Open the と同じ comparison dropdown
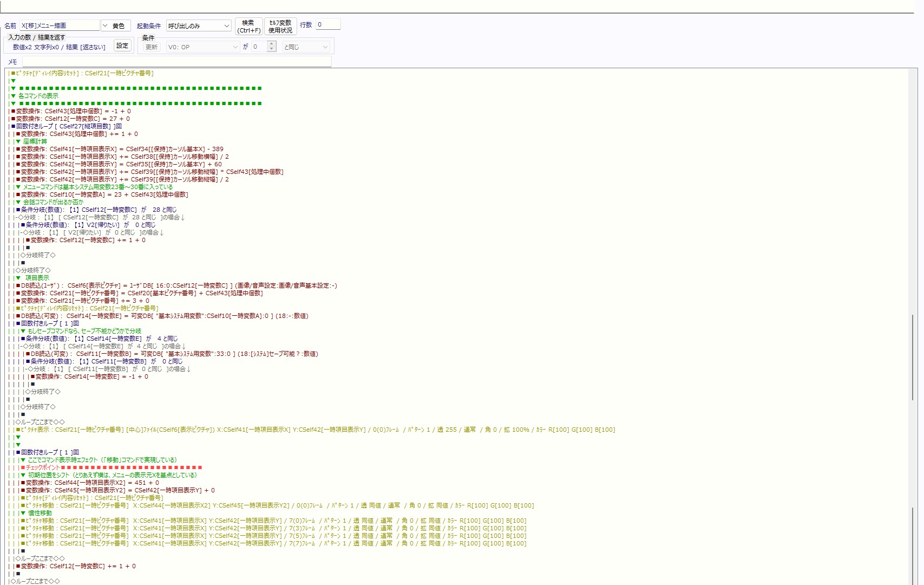 coord(306,47)
